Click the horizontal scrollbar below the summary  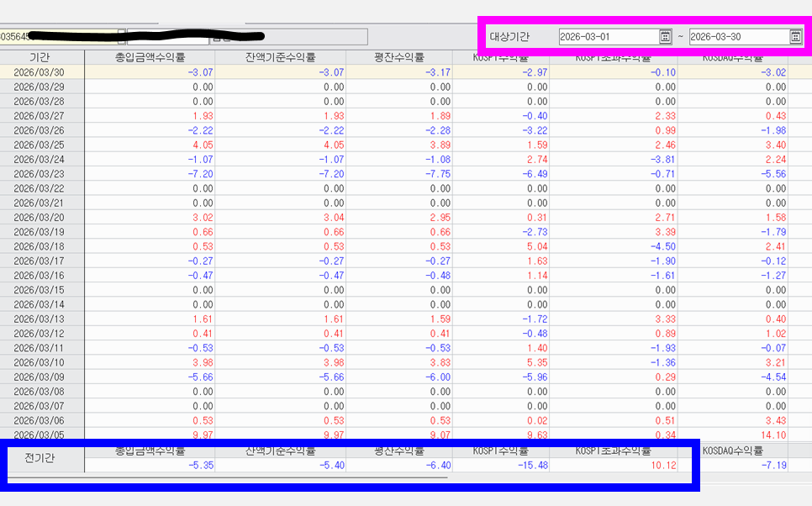pos(227,477)
